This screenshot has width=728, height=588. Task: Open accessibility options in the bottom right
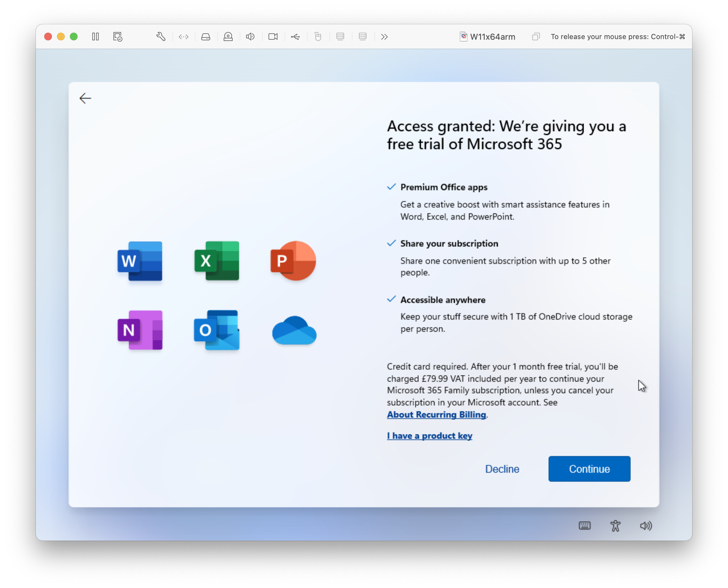point(616,526)
